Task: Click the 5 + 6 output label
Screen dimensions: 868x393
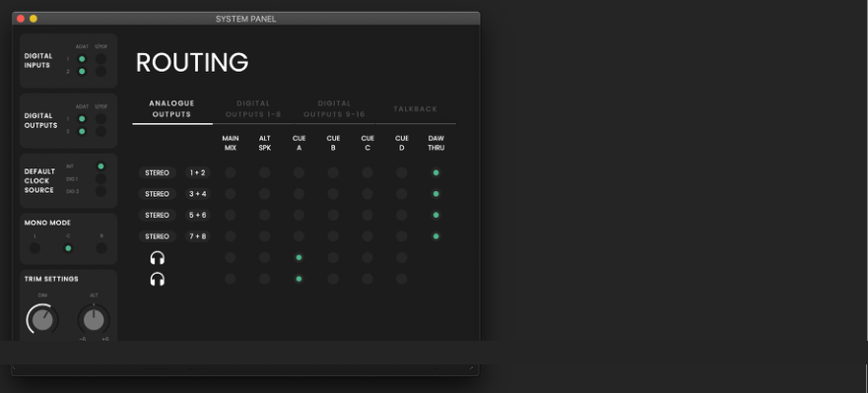Action: click(198, 215)
